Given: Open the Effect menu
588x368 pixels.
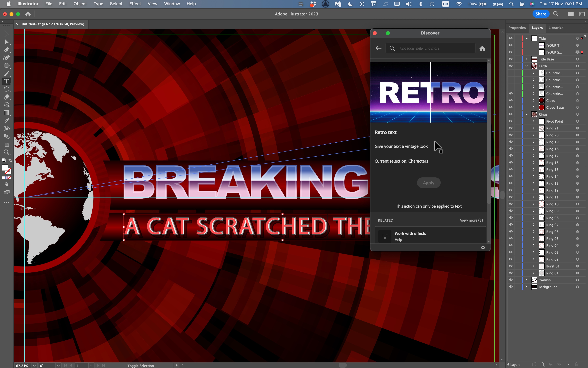Looking at the screenshot, I should (x=135, y=4).
